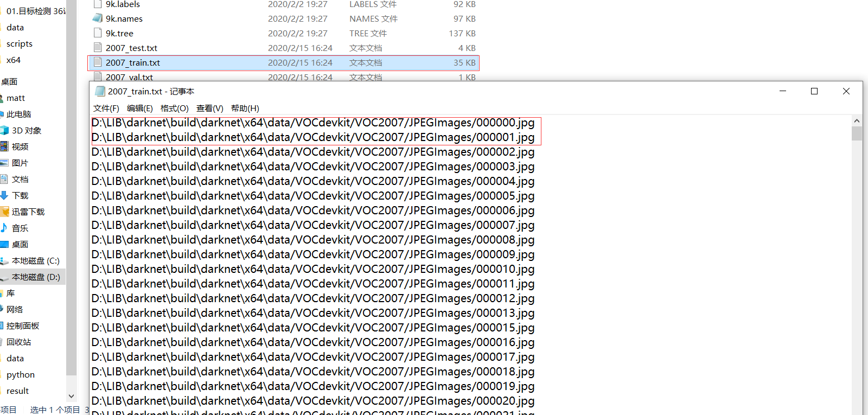Open Notepad's 文件(F) menu
The width and height of the screenshot is (868, 415).
(x=106, y=108)
